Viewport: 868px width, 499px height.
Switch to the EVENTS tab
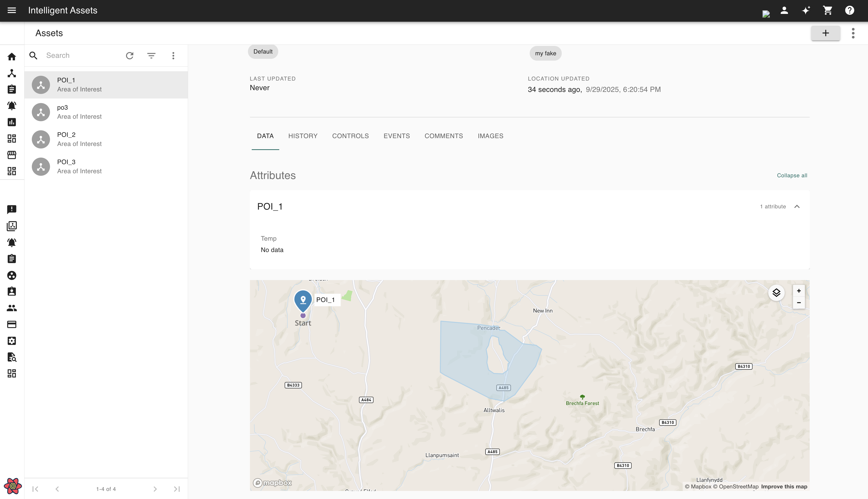(397, 136)
